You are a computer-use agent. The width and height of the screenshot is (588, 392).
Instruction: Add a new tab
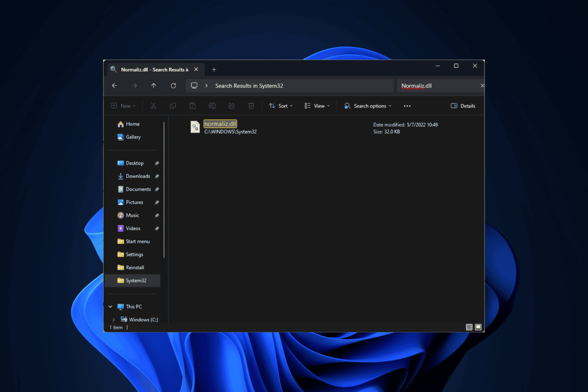click(x=214, y=70)
